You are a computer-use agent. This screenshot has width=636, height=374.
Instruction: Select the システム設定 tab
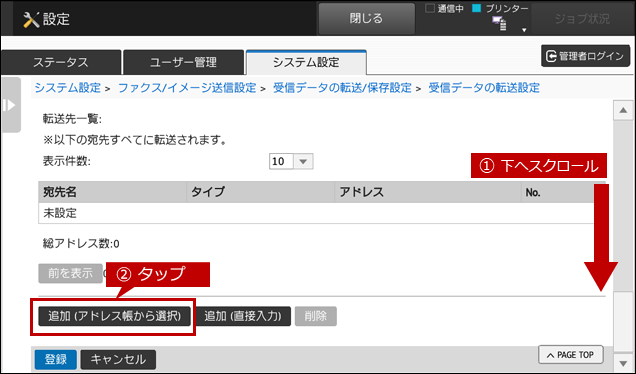point(306,62)
